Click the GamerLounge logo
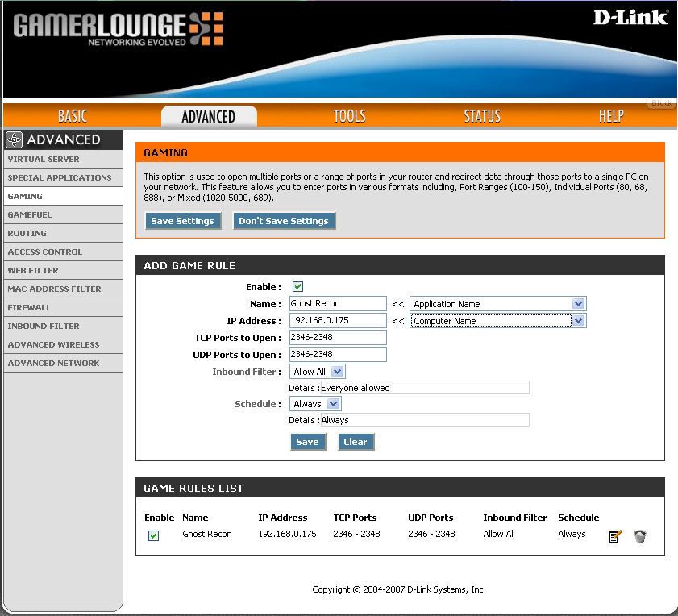 coord(118,29)
